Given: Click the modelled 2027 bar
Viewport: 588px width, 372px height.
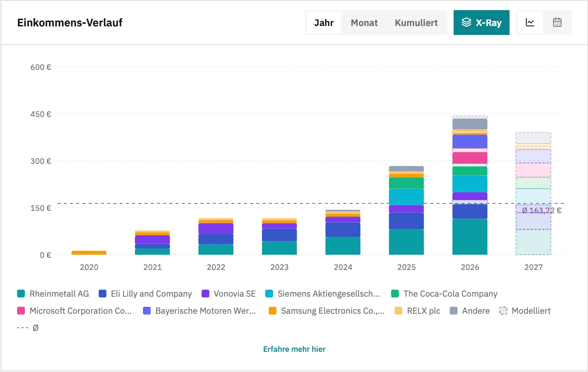Looking at the screenshot, I should point(533,194).
